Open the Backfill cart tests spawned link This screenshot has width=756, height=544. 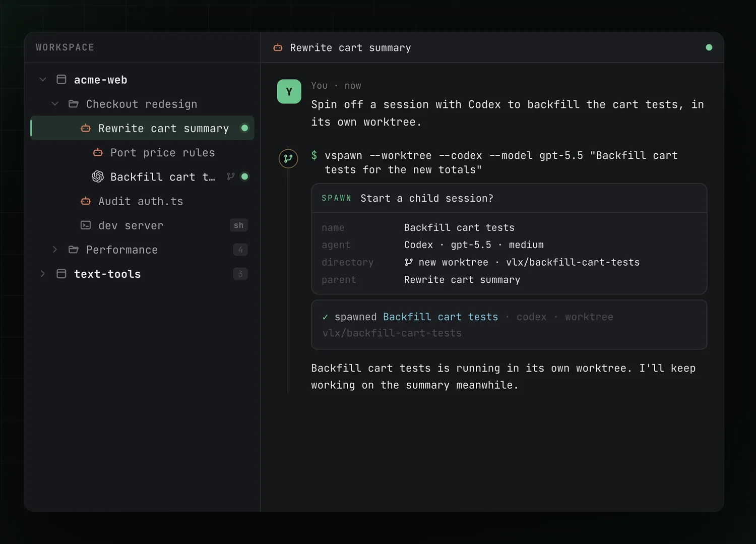(x=440, y=317)
